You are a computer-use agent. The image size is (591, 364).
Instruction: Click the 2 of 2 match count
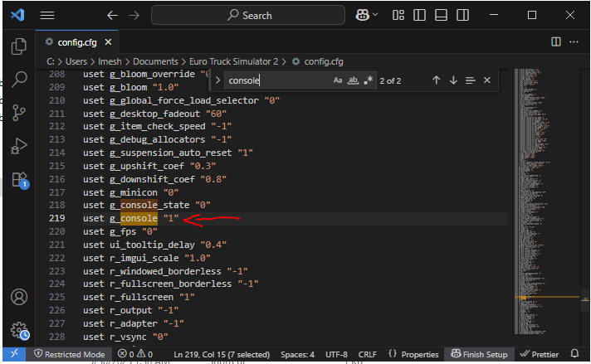(390, 81)
